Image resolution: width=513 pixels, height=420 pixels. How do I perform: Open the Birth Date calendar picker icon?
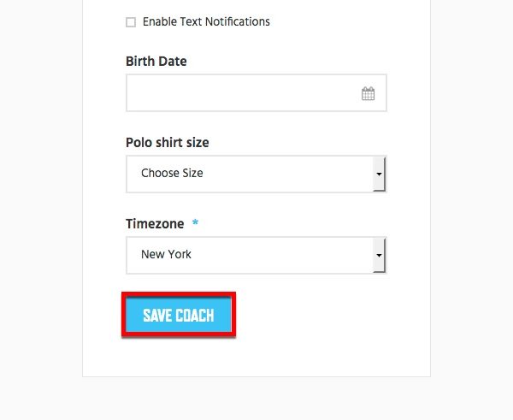coord(368,93)
